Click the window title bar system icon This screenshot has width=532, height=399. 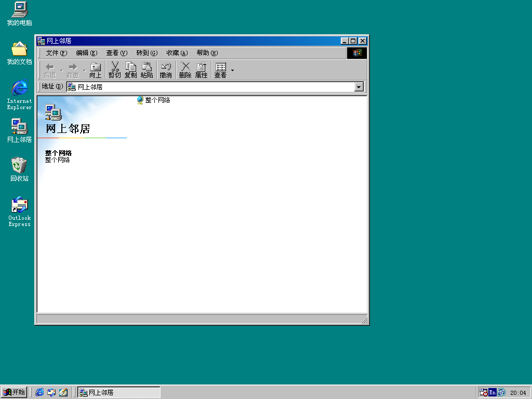click(x=41, y=41)
